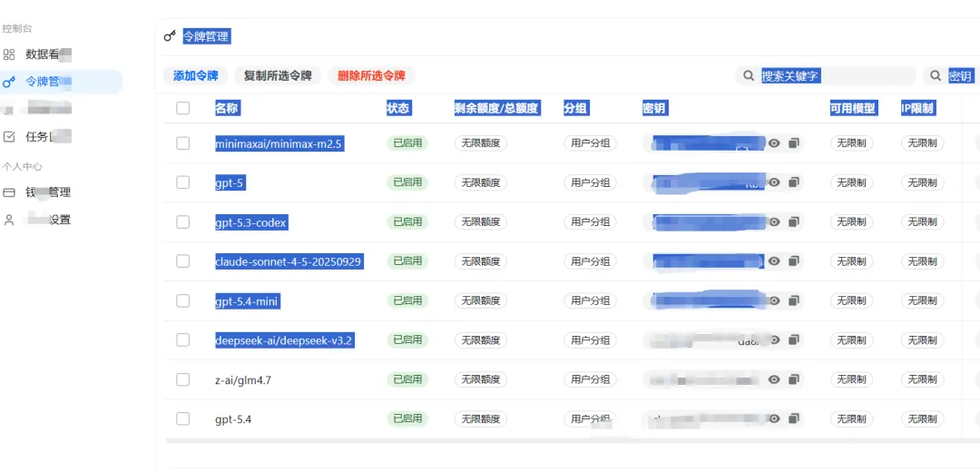Viewport: 980px width, 472px height.
Task: Click the dashboard grid icon in sidebar
Action: click(9, 54)
